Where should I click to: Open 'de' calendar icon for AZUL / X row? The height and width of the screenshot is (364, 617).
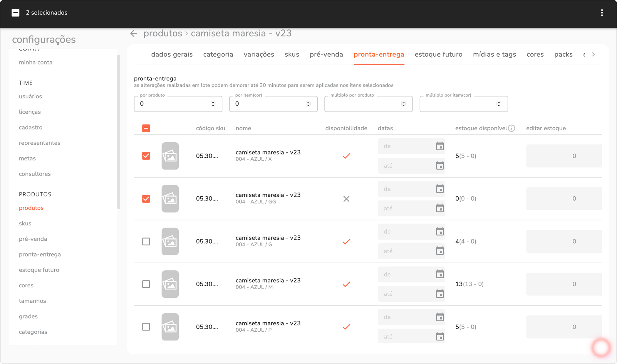[440, 146]
